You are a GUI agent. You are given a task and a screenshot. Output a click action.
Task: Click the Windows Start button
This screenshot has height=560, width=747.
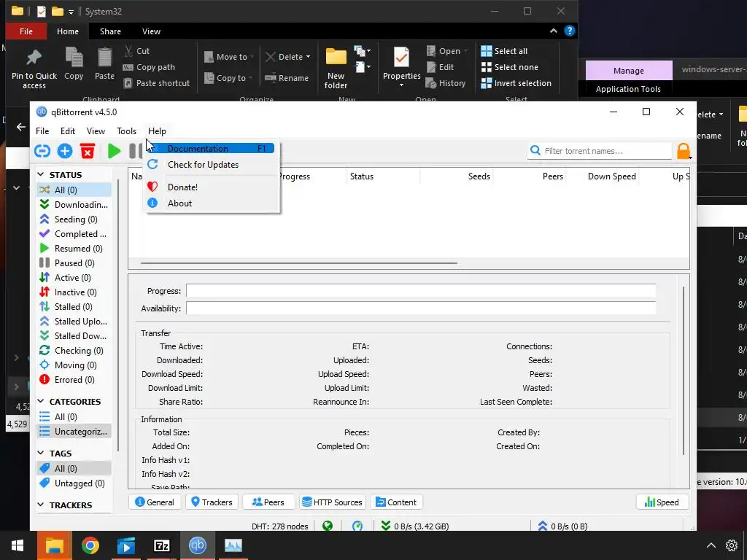coord(18,545)
